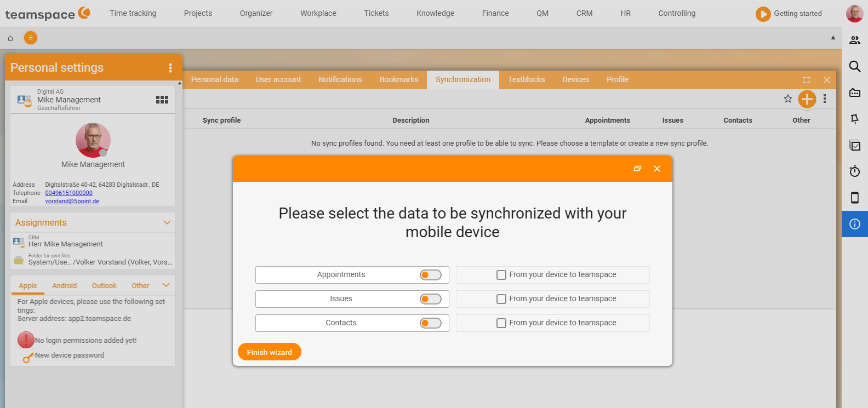
Task: Close the settings panel with the X icon
Action: [827, 80]
